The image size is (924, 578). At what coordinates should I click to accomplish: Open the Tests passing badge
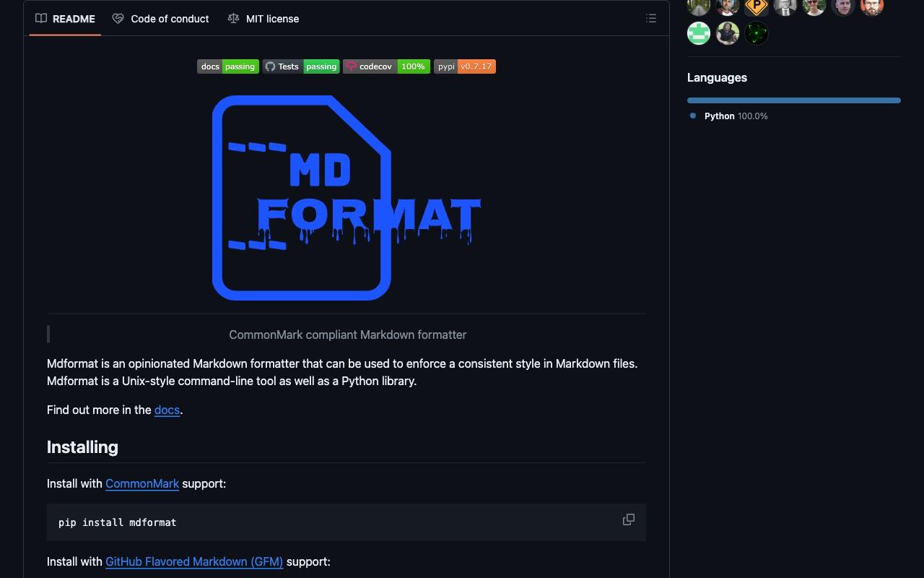click(301, 66)
